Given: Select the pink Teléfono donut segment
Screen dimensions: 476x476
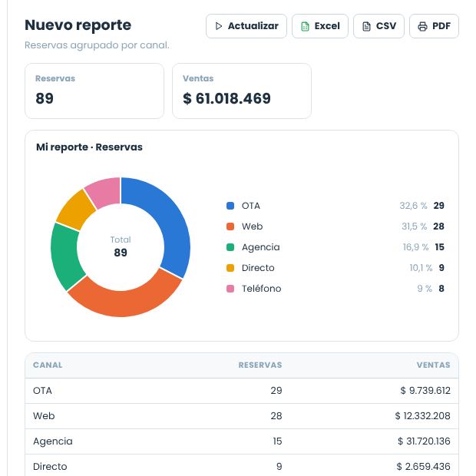Looking at the screenshot, I should coord(104,192).
